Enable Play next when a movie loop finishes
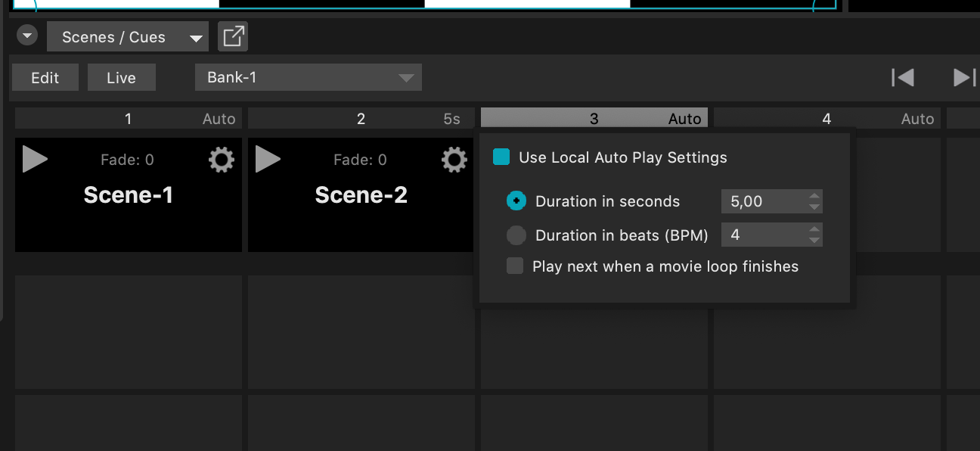The height and width of the screenshot is (451, 980). [515, 266]
